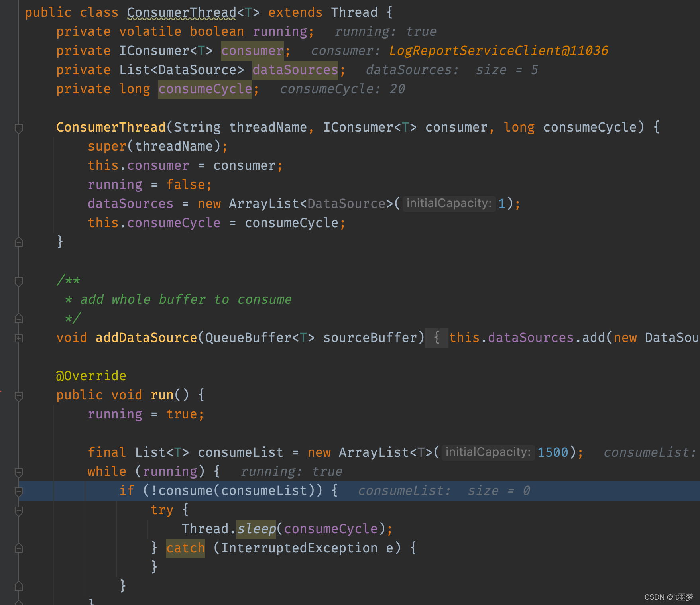The height and width of the screenshot is (605, 700).
Task: Click the highlighted catch keyword
Action: point(185,548)
